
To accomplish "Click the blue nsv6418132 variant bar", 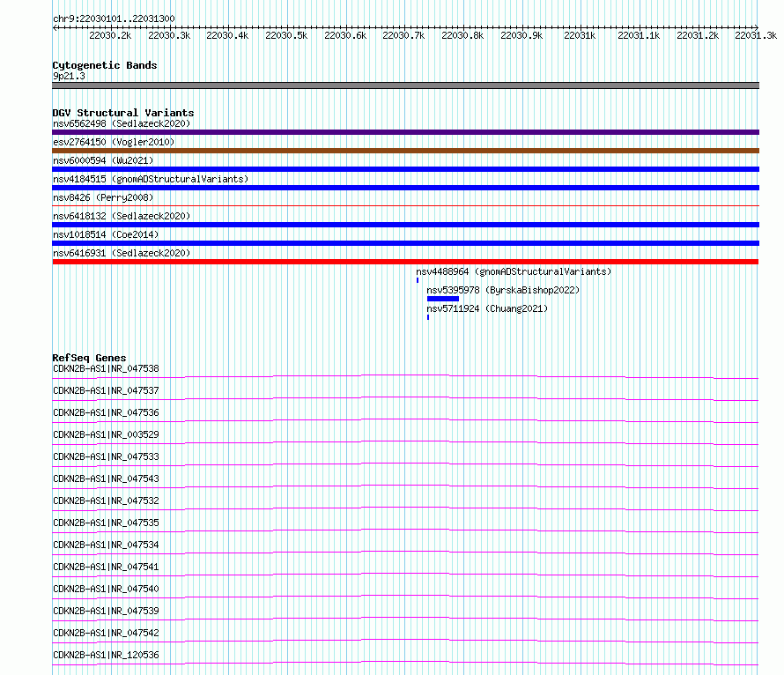I will [405, 225].
